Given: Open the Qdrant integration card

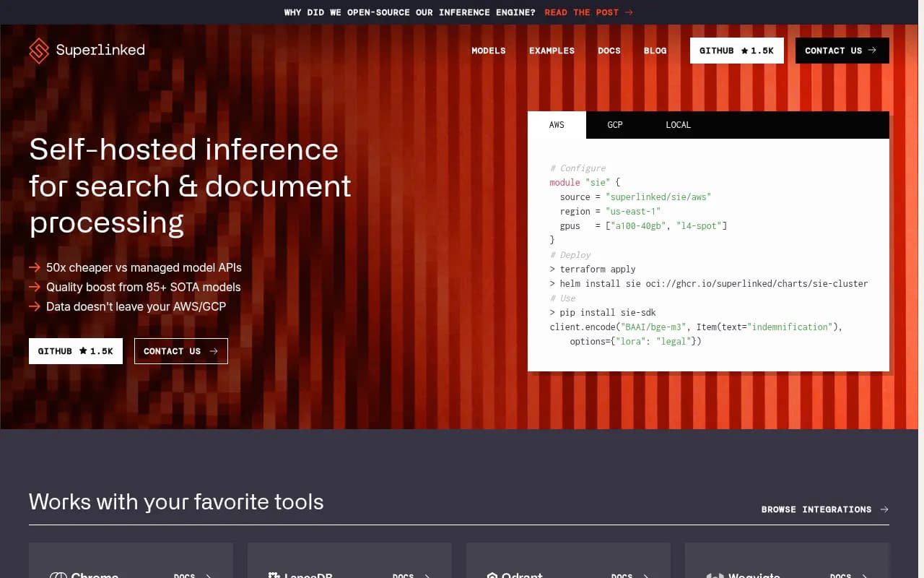Looking at the screenshot, I should pos(568,561).
